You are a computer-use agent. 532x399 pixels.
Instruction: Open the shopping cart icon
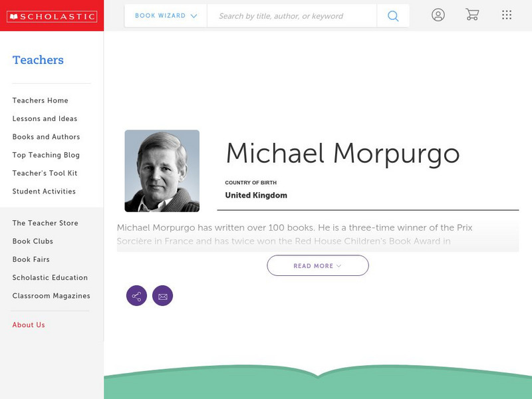pyautogui.click(x=472, y=15)
